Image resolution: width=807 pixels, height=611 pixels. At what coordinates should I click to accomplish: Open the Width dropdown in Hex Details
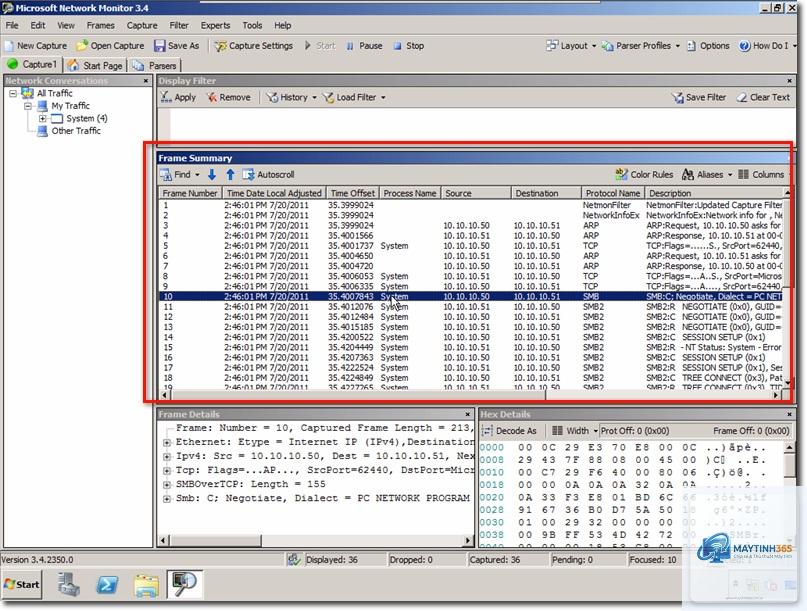574,431
